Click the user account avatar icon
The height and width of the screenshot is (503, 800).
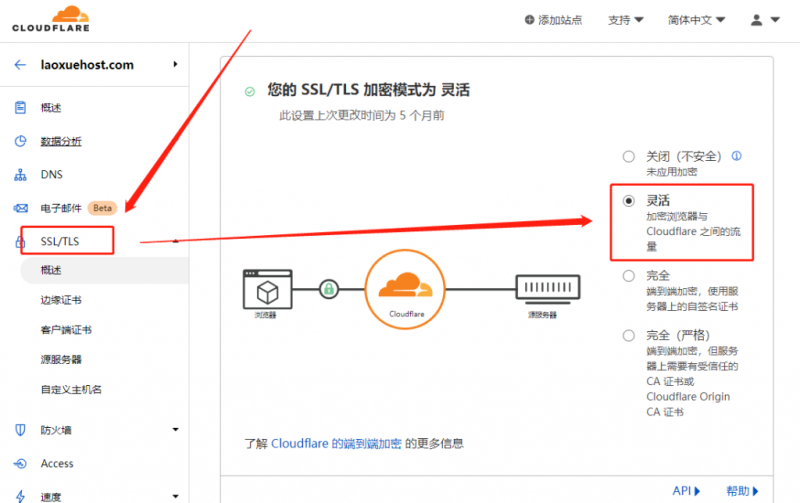(x=757, y=20)
